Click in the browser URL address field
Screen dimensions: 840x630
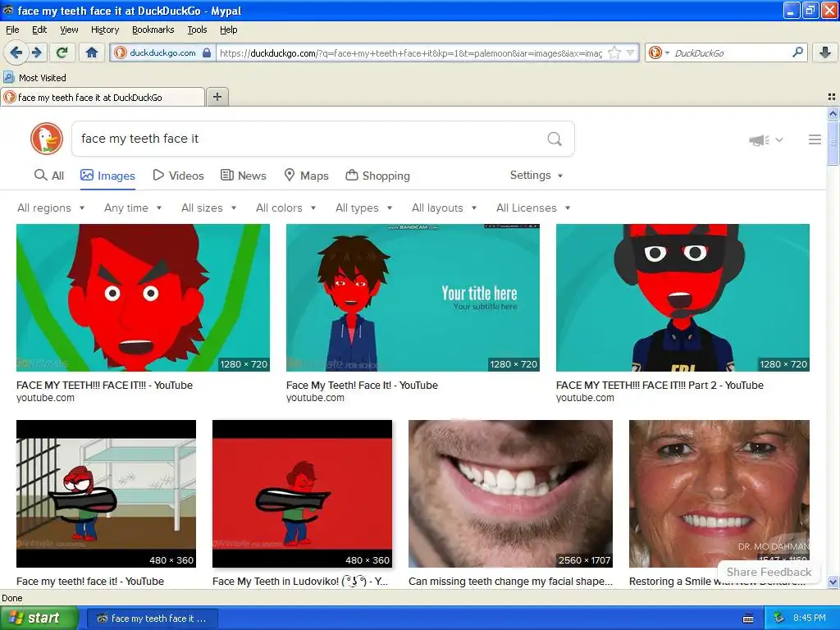pos(412,52)
